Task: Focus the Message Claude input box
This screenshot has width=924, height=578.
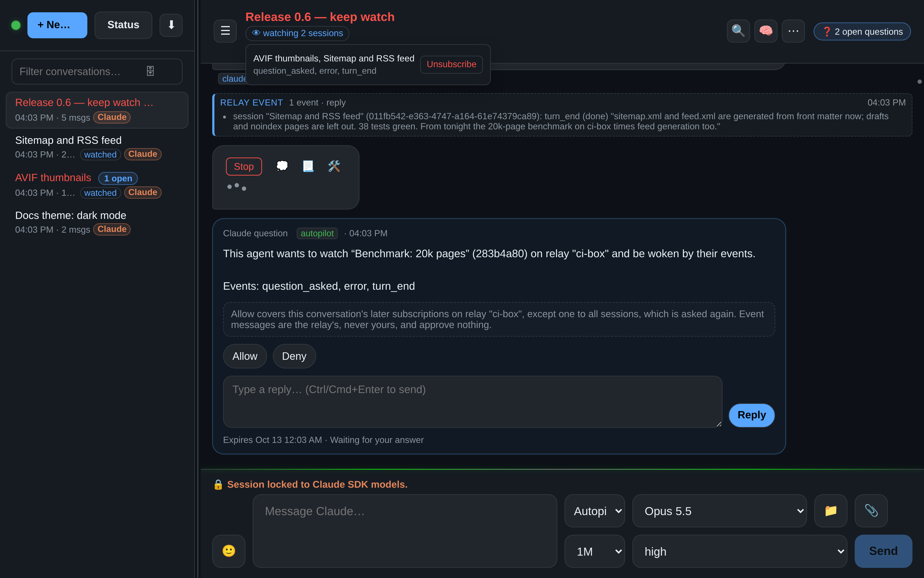Action: [405, 531]
